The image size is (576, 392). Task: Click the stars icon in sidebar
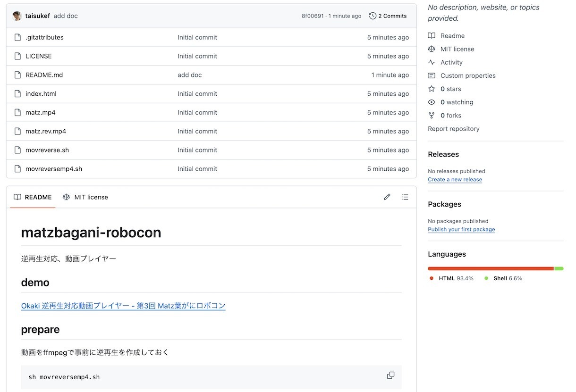[x=431, y=89]
